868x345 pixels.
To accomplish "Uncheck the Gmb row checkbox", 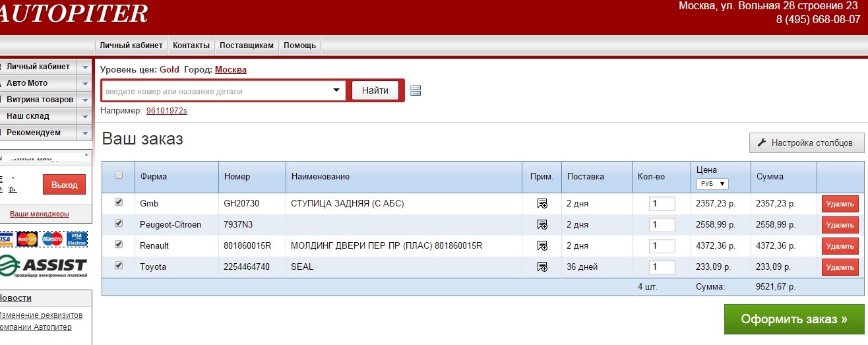I will (x=119, y=203).
